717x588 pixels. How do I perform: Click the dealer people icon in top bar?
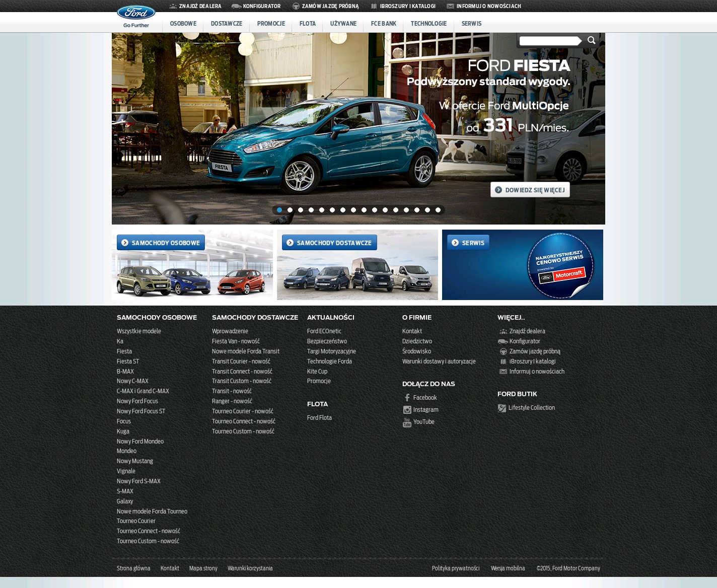point(173,6)
